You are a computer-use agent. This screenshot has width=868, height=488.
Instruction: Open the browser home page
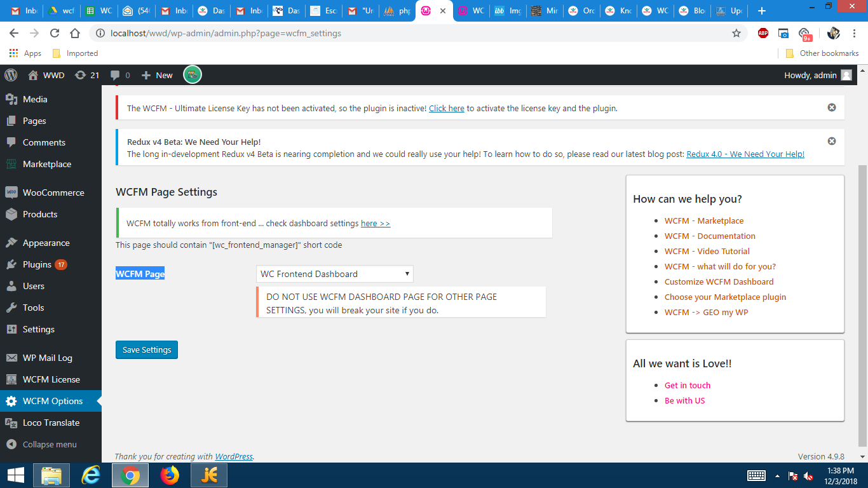(75, 33)
